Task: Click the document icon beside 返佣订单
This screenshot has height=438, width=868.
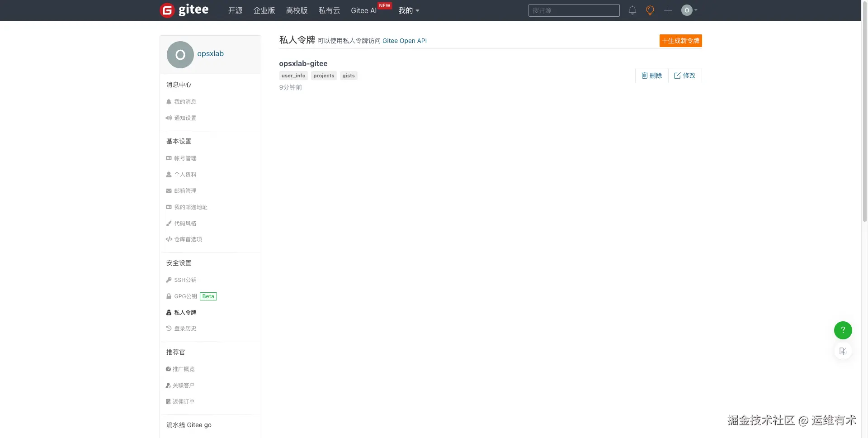Action: (168, 402)
